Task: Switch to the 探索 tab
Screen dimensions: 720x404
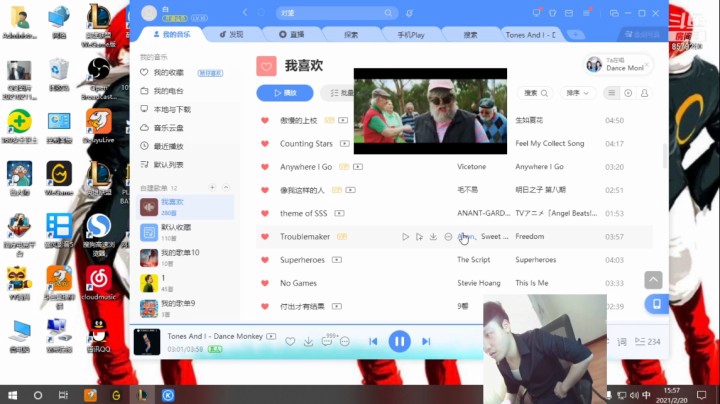Action: coord(351,34)
